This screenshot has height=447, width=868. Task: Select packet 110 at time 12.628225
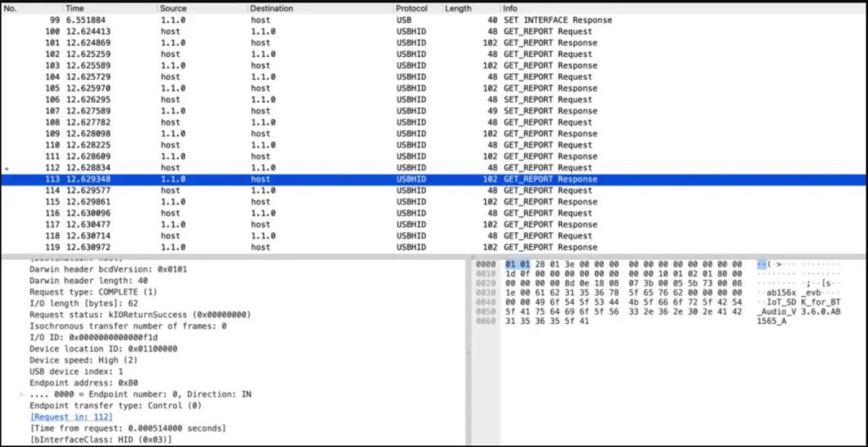pyautogui.click(x=433, y=145)
